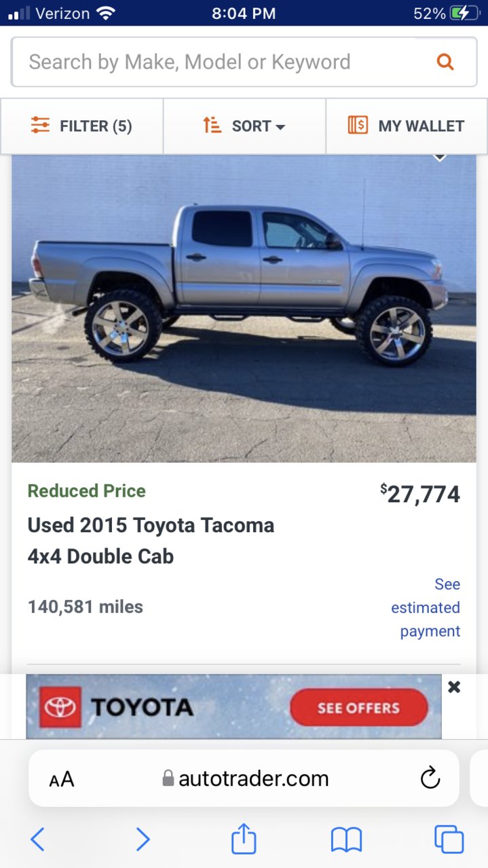Open My Wallet from the wallet icon
Image resolution: width=488 pixels, height=868 pixels.
click(358, 126)
